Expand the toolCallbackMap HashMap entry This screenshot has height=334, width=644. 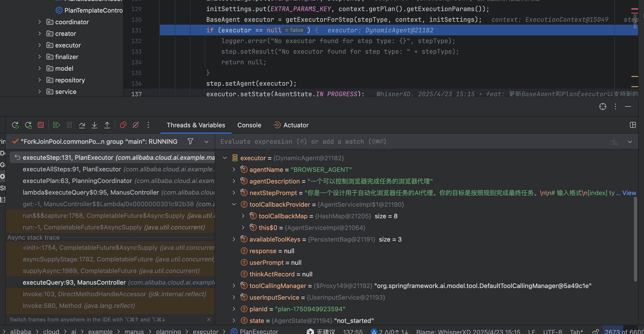point(243,216)
